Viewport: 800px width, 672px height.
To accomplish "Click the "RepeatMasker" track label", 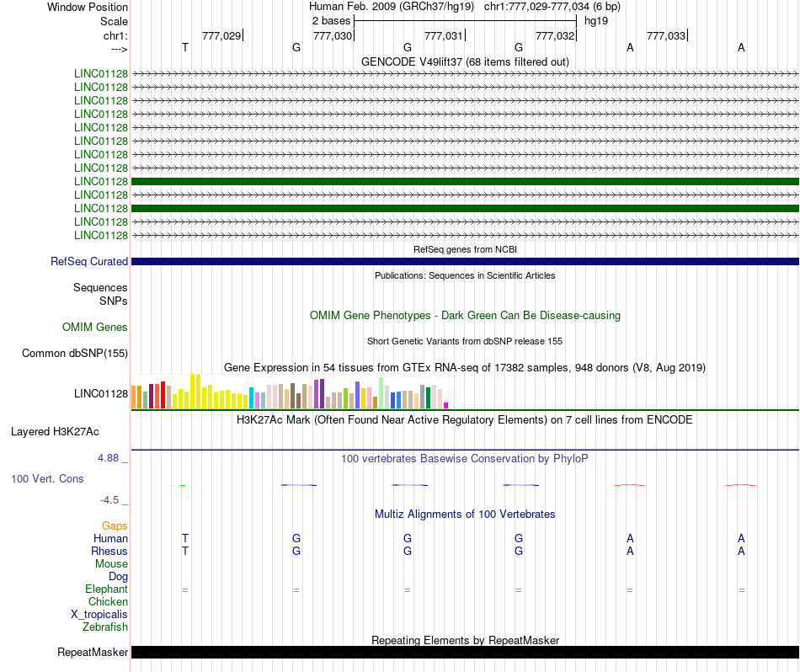I will point(93,652).
